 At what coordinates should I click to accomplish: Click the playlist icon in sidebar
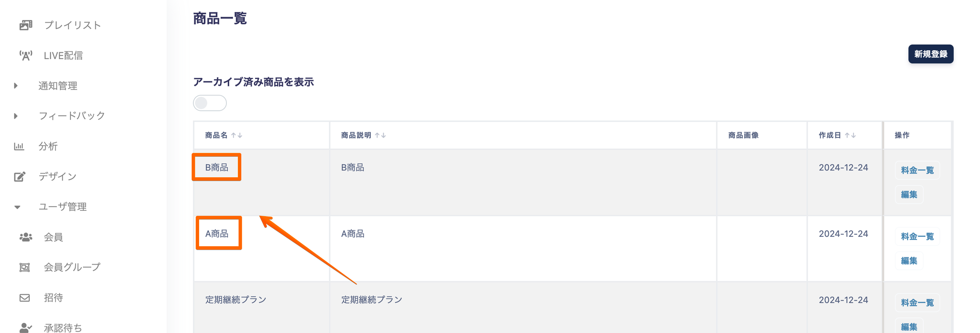click(26, 25)
